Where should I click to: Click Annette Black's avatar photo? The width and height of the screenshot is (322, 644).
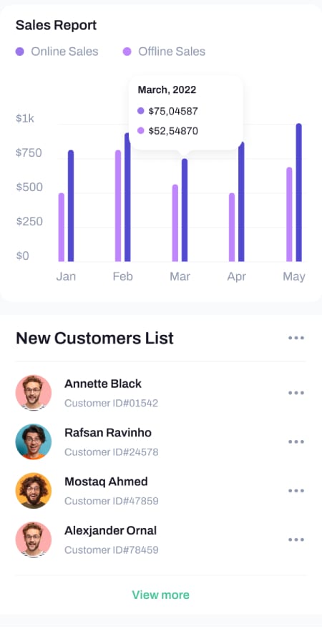(34, 393)
